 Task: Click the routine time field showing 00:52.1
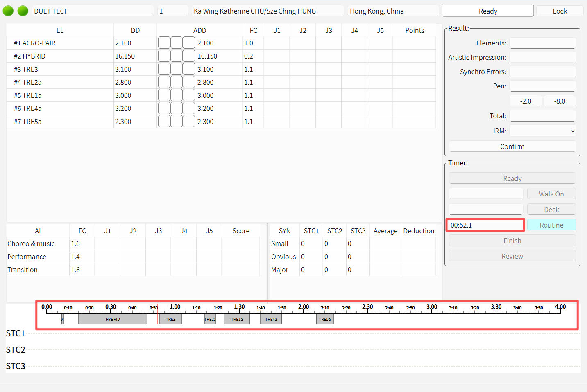485,225
